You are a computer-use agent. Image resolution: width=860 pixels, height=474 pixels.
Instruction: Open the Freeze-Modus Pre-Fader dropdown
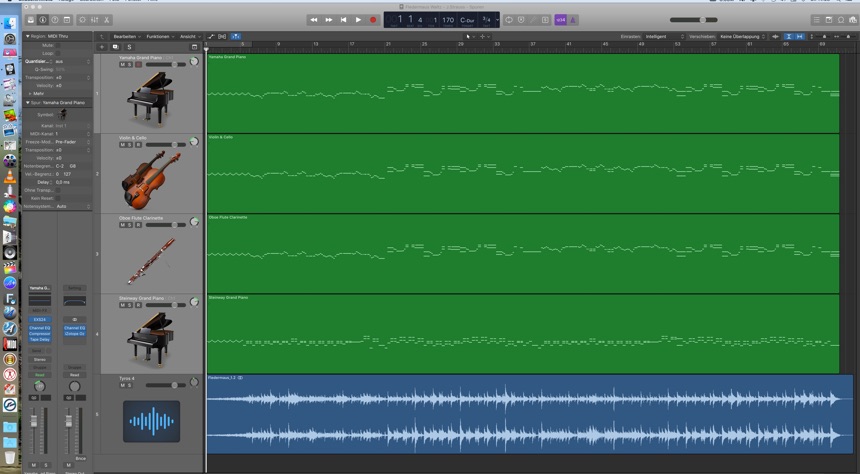72,142
